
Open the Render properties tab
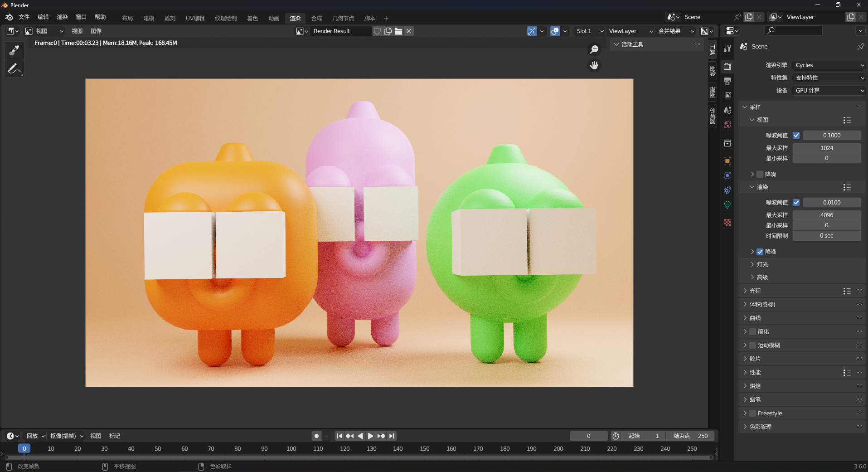727,66
